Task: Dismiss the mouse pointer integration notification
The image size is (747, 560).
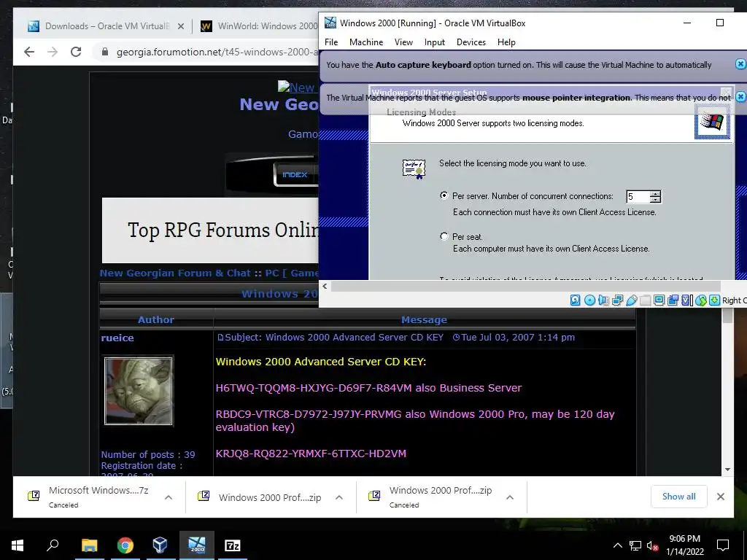Action: point(740,97)
